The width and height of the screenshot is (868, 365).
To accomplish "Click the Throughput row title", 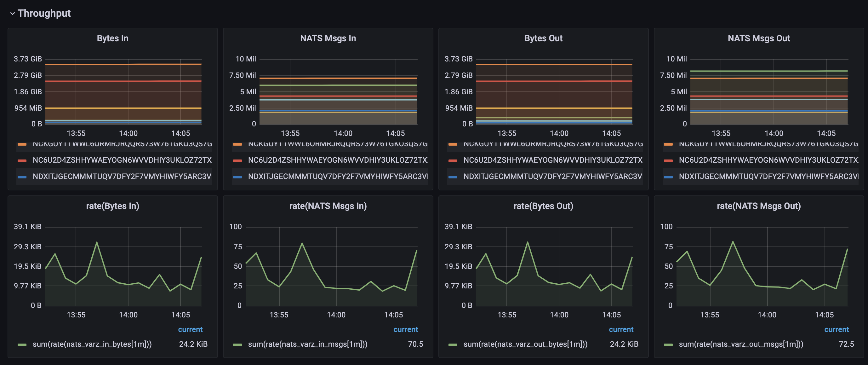I will tap(44, 14).
